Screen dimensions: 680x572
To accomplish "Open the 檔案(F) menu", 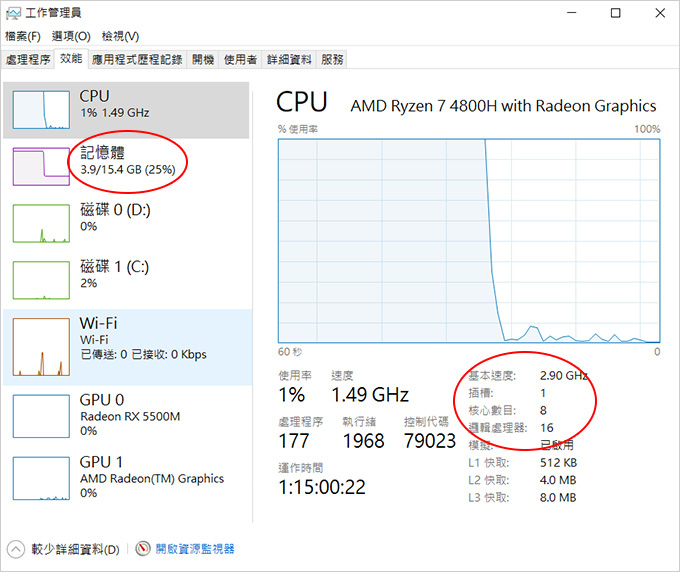I will [23, 36].
